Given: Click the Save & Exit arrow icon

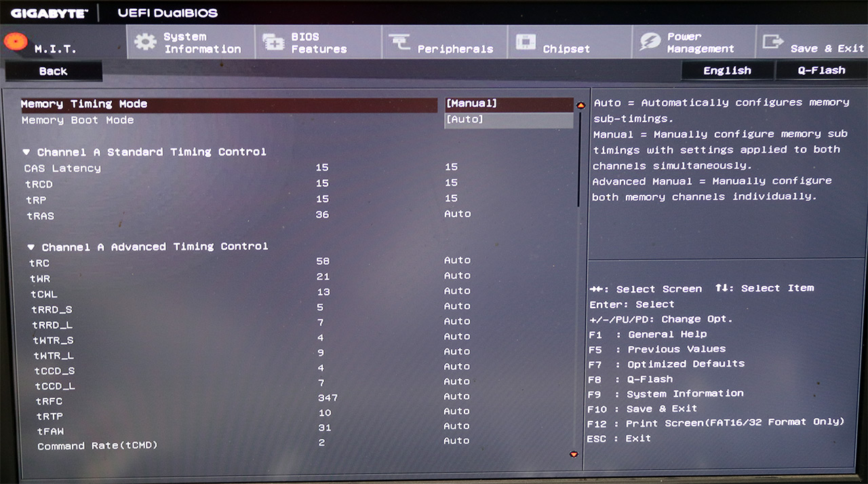Looking at the screenshot, I should pyautogui.click(x=773, y=42).
